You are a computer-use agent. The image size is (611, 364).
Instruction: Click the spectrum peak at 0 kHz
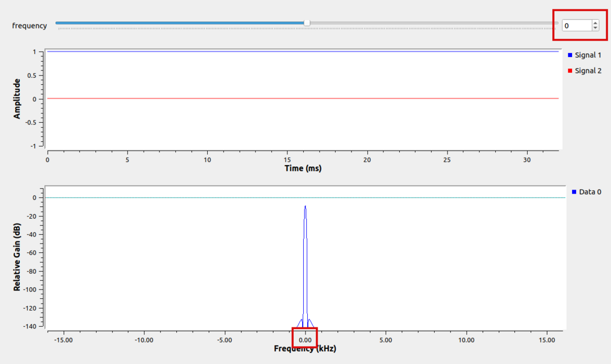point(305,207)
